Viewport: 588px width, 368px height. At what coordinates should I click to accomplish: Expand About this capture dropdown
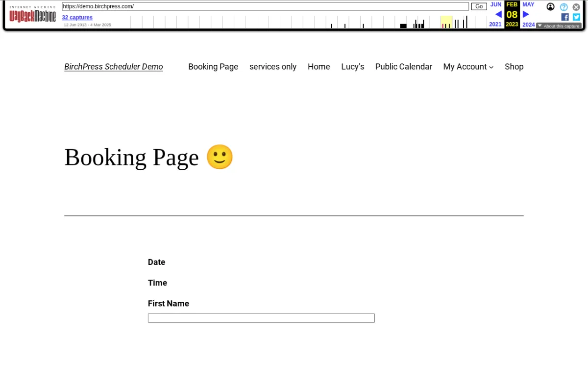tap(558, 26)
